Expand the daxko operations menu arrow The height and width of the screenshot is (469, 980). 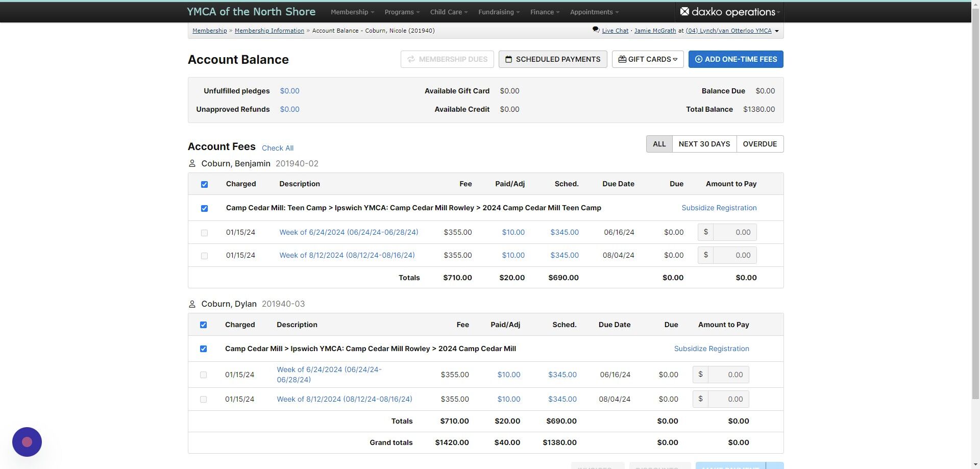point(778,12)
